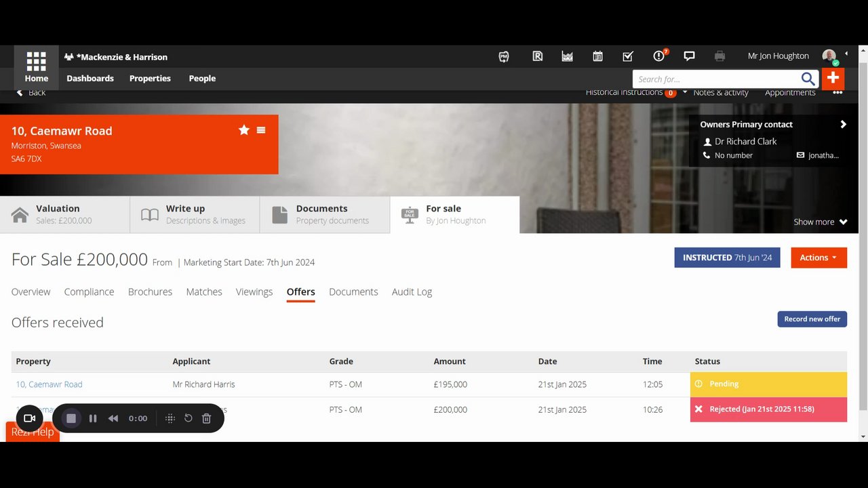This screenshot has height=488, width=868.
Task: Restart recording with circular arrow icon
Action: point(189,418)
